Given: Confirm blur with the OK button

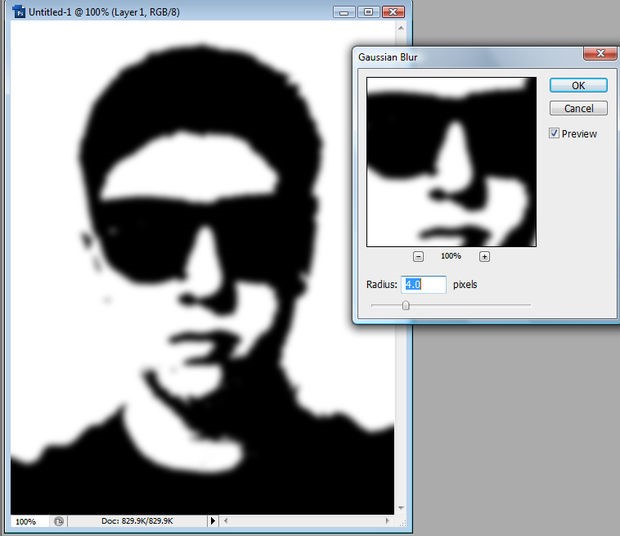Looking at the screenshot, I should [x=578, y=85].
